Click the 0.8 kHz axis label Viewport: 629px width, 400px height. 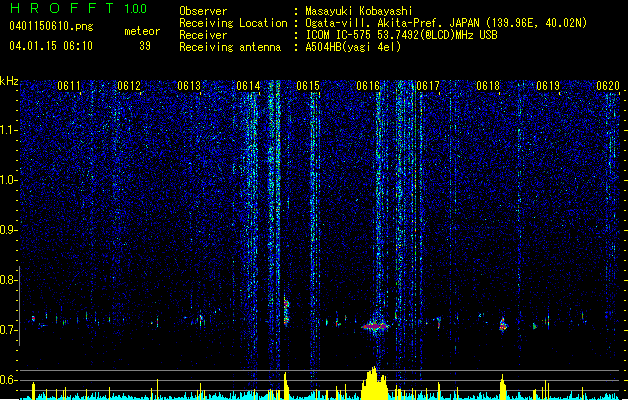coord(8,280)
